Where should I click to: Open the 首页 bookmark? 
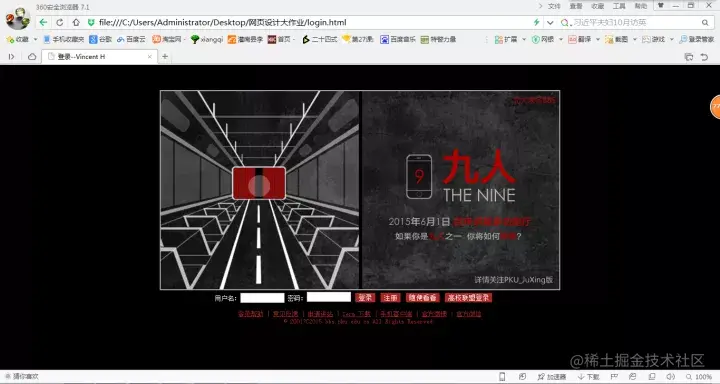pyautogui.click(x=280, y=40)
